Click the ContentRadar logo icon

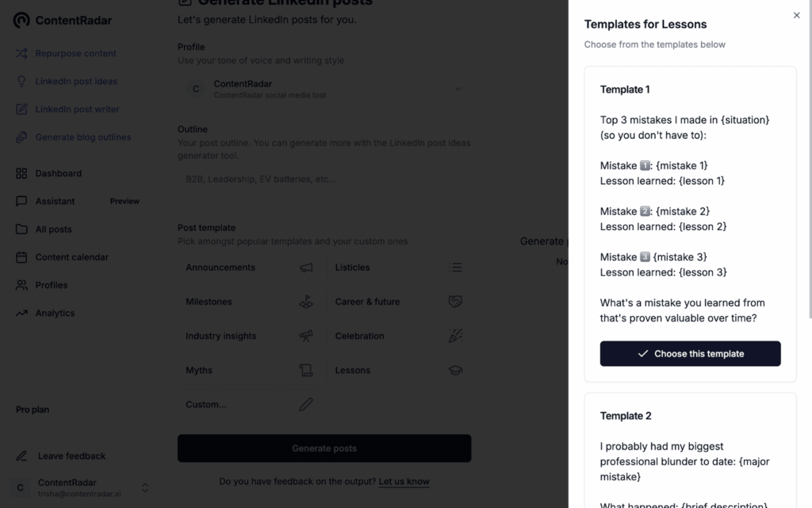coord(22,21)
